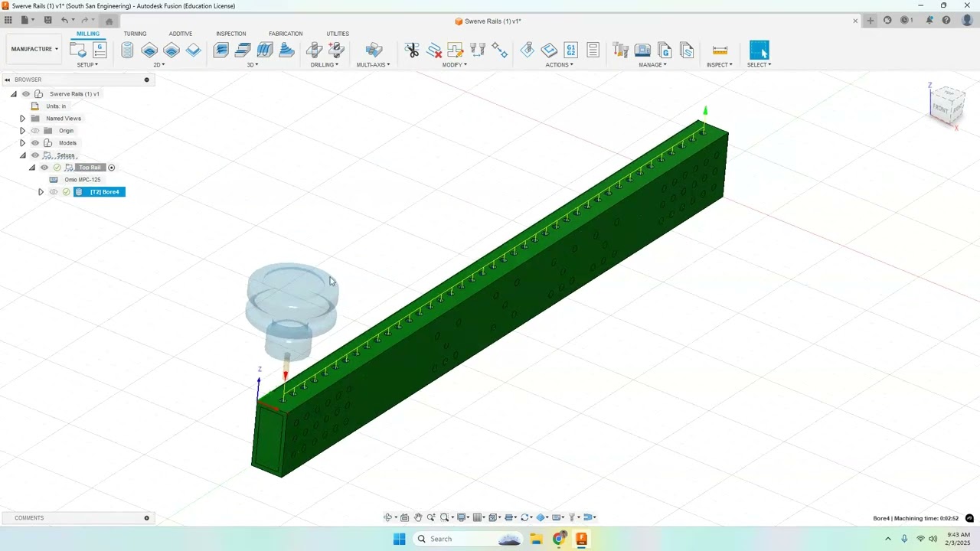The image size is (980, 551).
Task: Open the Machine Library icon
Action: 643,51
